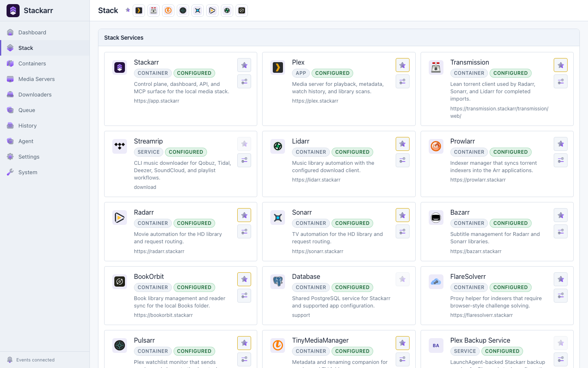Open Lidarr shortcut in the top favorites bar
The width and height of the screenshot is (588, 368).
227,11
